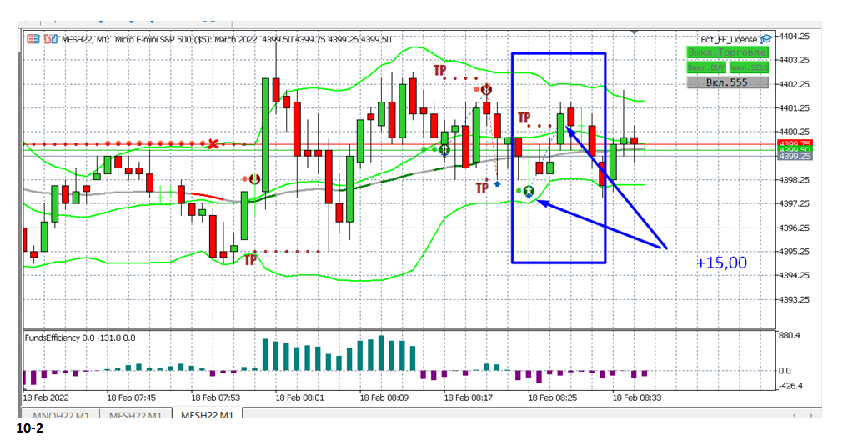Click the Выкл.SELL button
This screenshot has width=868, height=440.
click(749, 67)
